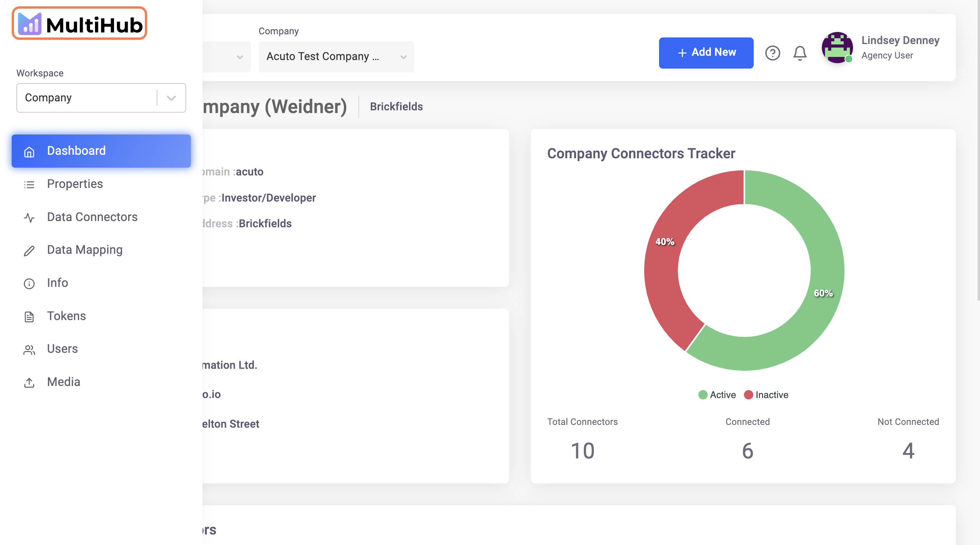Open the Properties menu item
Viewport: 980px width, 545px height.
pos(101,184)
